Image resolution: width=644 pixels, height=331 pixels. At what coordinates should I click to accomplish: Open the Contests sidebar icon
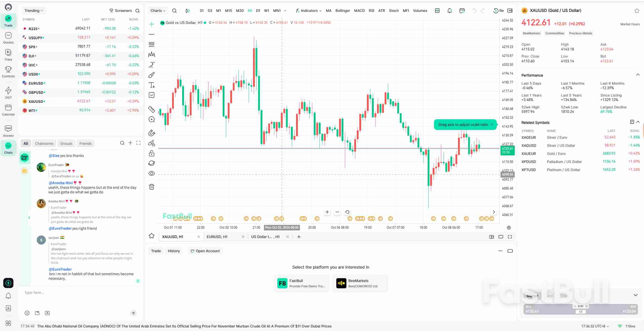click(8, 72)
